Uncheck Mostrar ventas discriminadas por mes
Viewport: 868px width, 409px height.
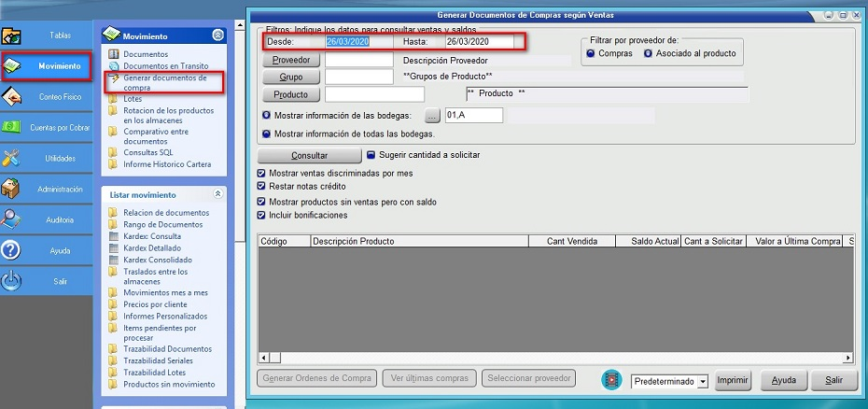261,174
